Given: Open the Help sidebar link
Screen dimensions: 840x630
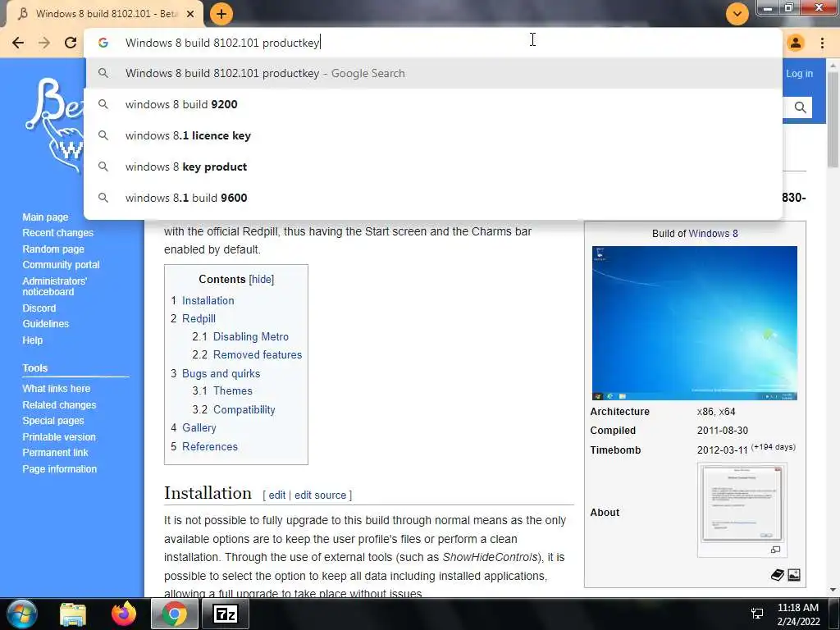Looking at the screenshot, I should coord(32,340).
